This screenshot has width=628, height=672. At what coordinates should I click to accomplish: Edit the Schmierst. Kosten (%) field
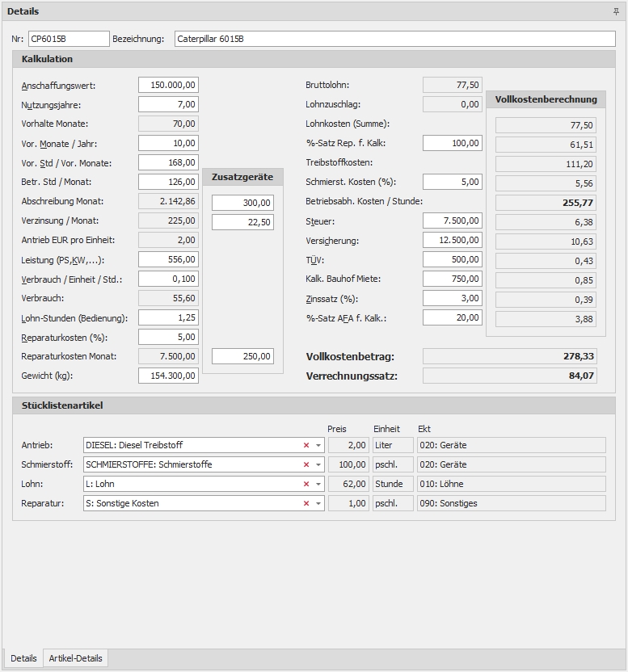[x=453, y=182]
